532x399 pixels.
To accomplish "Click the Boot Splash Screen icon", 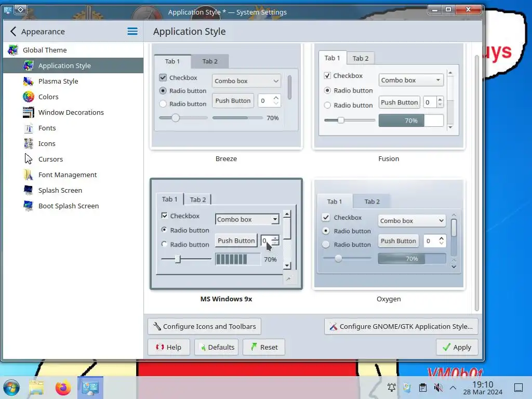I will (x=29, y=206).
